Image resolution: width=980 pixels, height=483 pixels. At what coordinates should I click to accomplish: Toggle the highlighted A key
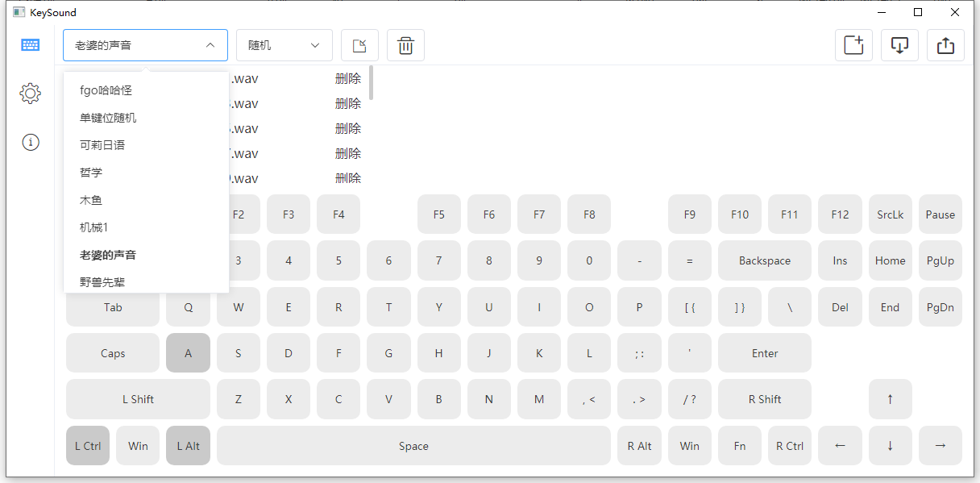[x=188, y=353]
